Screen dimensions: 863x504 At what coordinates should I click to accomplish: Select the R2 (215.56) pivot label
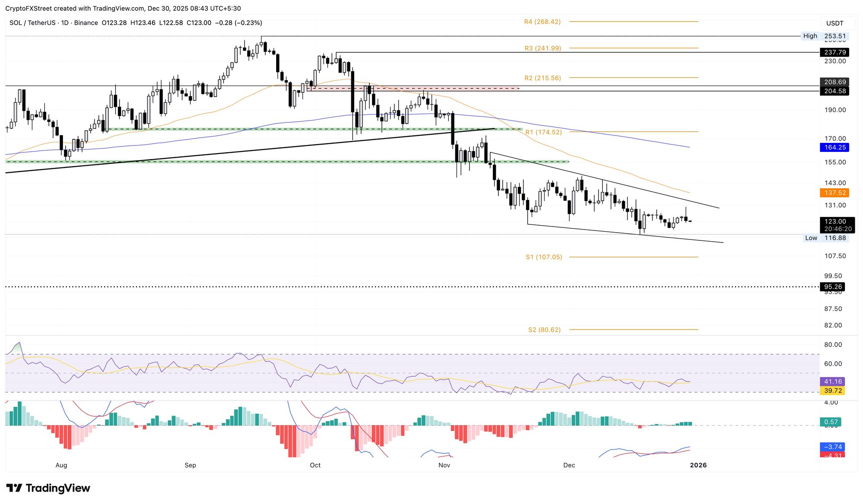[x=542, y=78]
